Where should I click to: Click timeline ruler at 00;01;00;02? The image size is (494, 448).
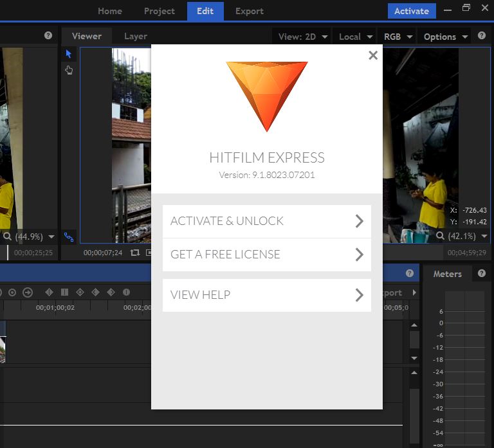pyautogui.click(x=55, y=308)
